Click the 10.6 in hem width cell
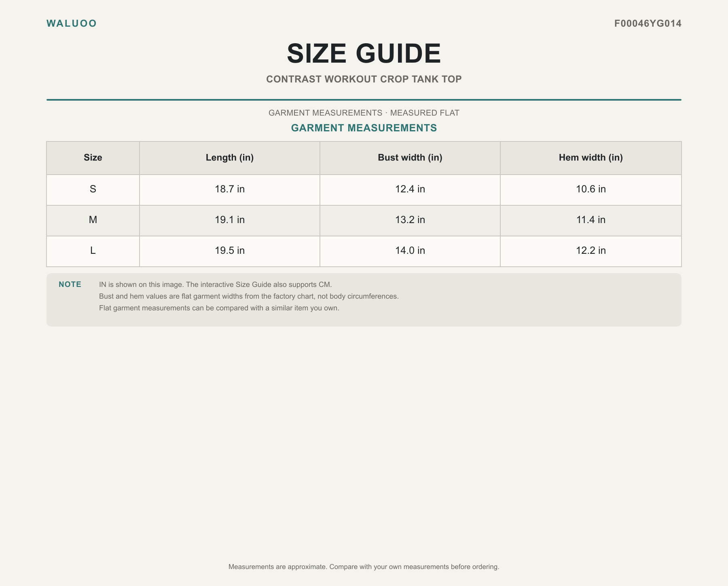 pyautogui.click(x=591, y=189)
